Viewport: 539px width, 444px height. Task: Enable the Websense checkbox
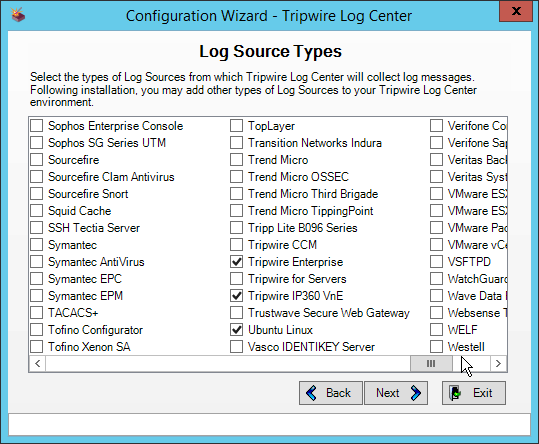pos(437,313)
